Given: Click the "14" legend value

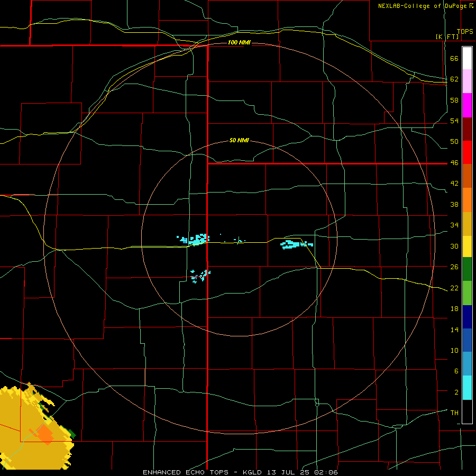Looking at the screenshot, I should pos(454,329).
